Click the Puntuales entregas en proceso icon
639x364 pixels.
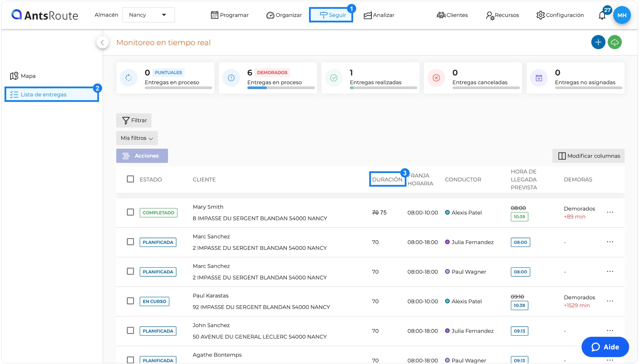coord(128,78)
